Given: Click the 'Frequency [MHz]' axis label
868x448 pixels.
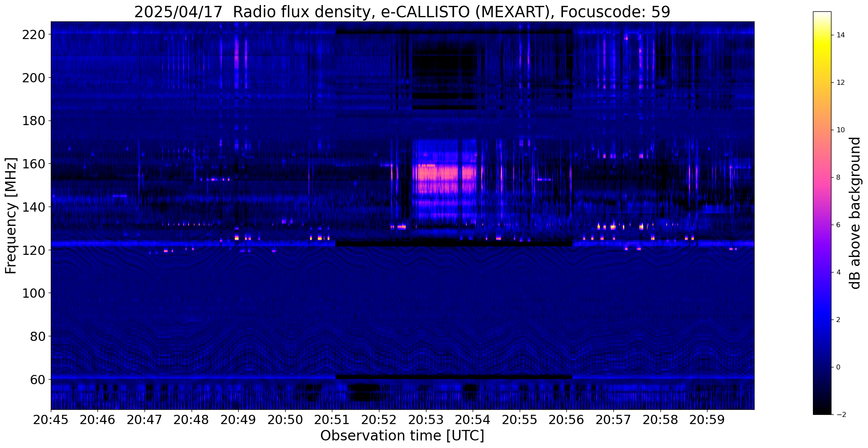Looking at the screenshot, I should 11,216.
